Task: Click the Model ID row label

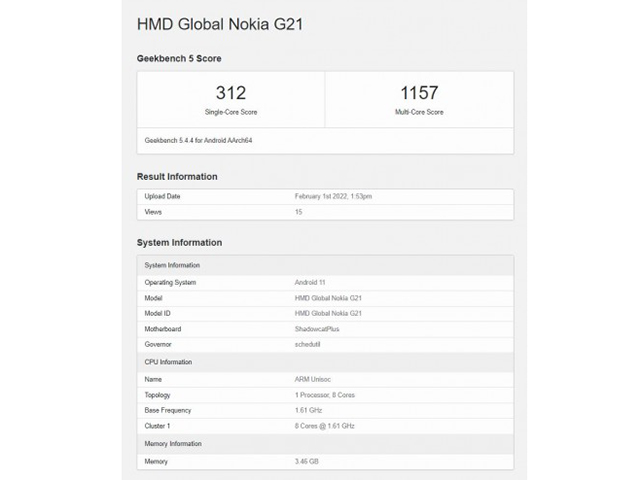Action: point(157,313)
